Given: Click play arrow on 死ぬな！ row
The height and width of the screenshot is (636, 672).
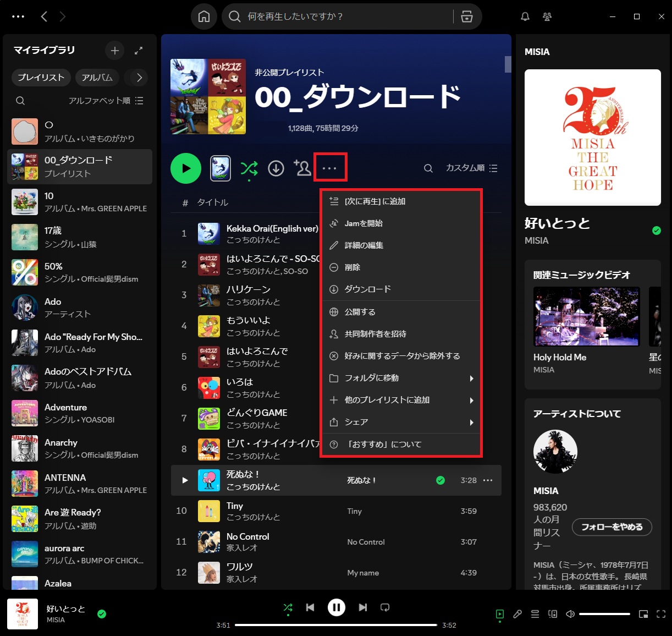Looking at the screenshot, I should (x=185, y=480).
